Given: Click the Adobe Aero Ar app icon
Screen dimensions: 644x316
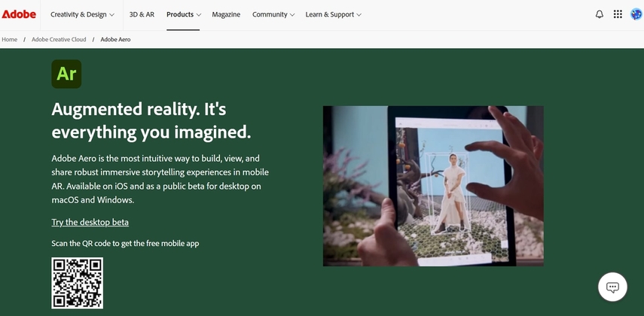Looking at the screenshot, I should tap(66, 74).
